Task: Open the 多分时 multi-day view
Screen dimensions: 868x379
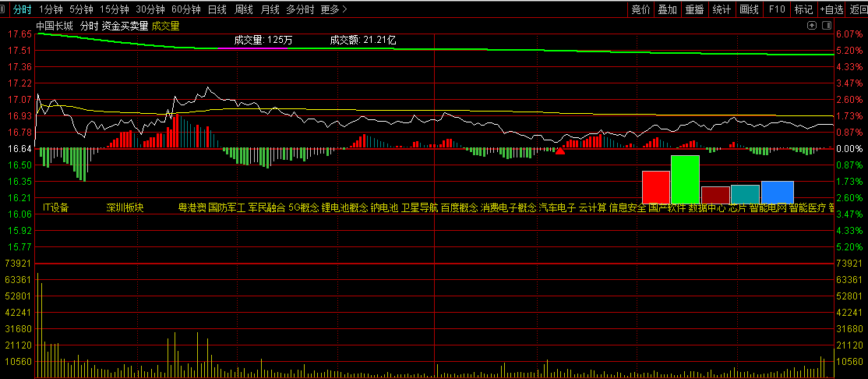Action: [301, 9]
